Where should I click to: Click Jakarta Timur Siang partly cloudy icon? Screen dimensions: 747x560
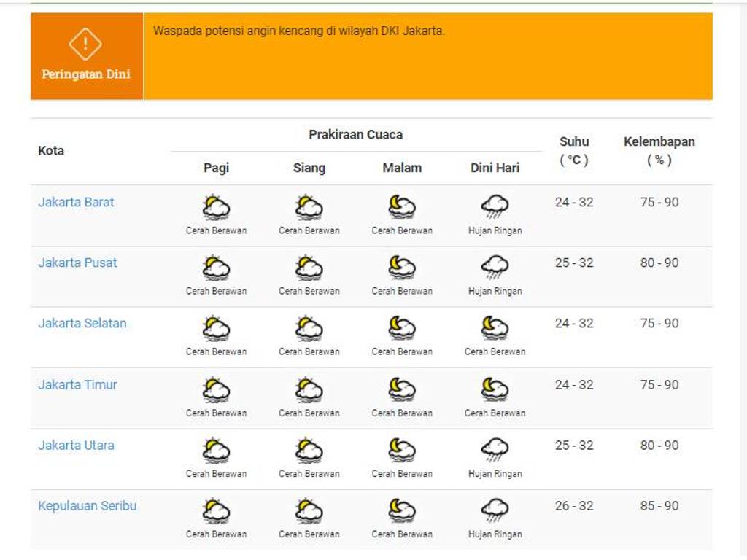[309, 390]
